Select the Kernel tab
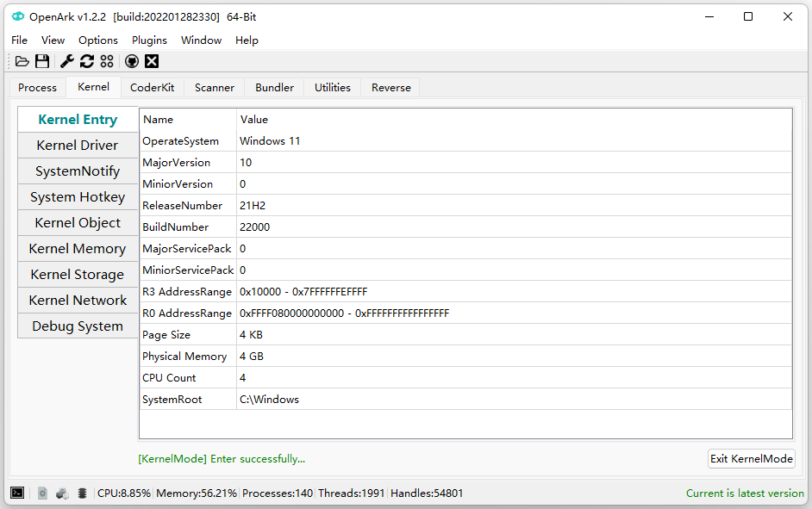 pos(93,87)
